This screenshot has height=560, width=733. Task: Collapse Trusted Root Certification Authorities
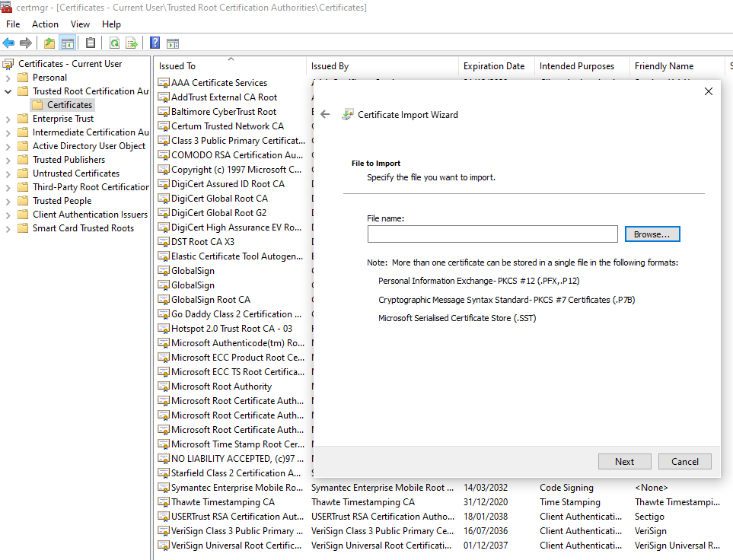click(7, 91)
